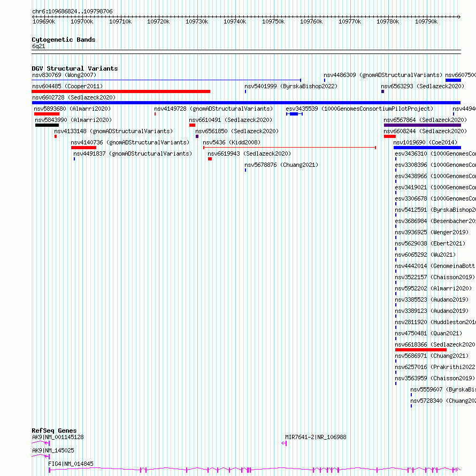Click the DGV Structural Variants track title

pyautogui.click(x=75, y=68)
